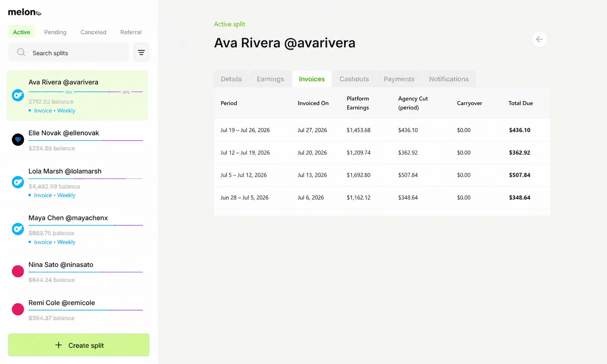Click the back arrow button
This screenshot has width=607, height=364.
click(539, 39)
